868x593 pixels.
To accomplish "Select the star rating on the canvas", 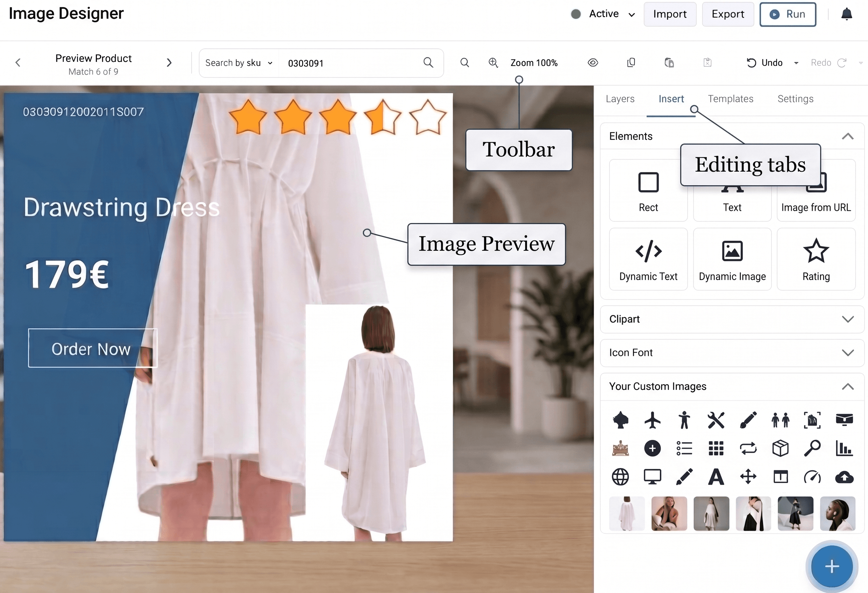I will [337, 116].
